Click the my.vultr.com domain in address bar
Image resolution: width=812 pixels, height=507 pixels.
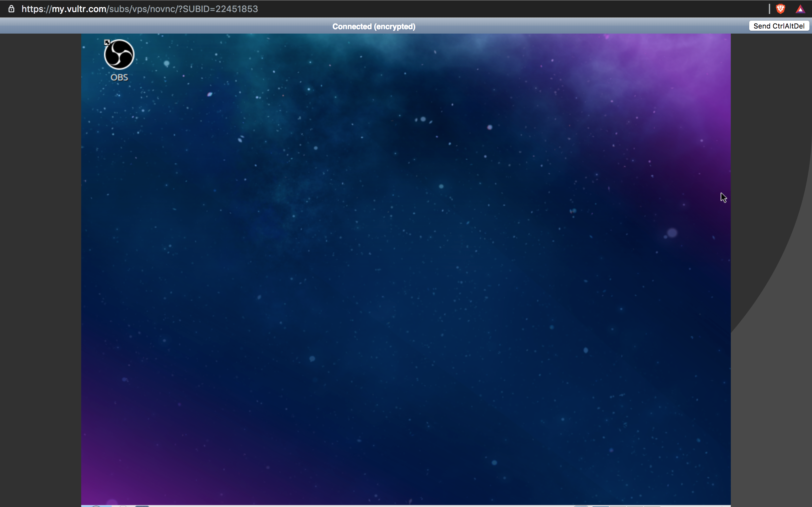click(79, 9)
